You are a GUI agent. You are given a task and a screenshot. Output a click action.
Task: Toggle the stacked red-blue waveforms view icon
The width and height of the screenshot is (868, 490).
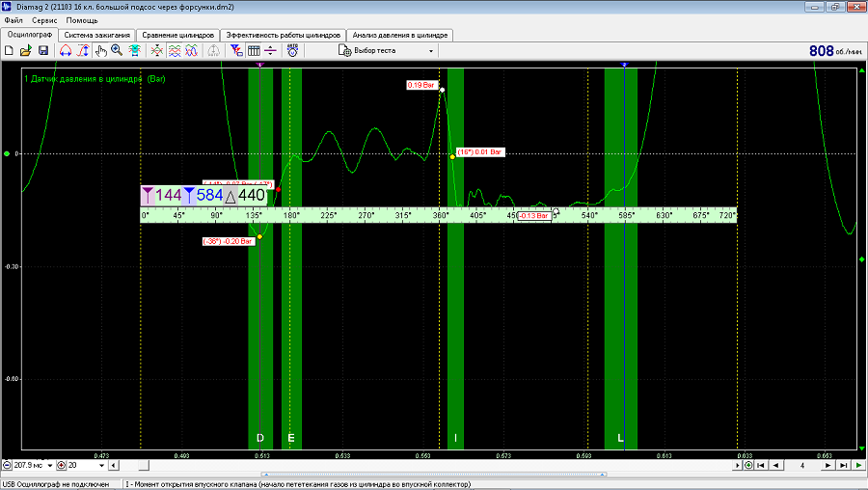click(x=175, y=50)
